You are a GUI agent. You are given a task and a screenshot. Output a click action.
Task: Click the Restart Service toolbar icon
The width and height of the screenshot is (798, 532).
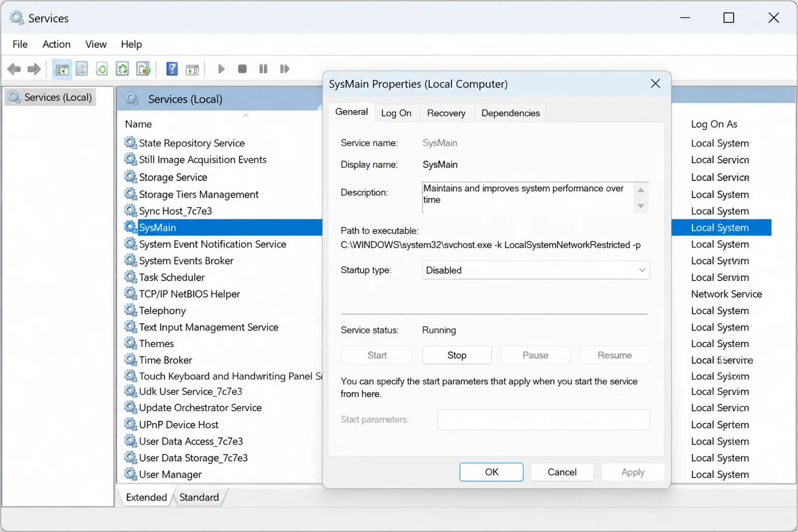(x=284, y=69)
